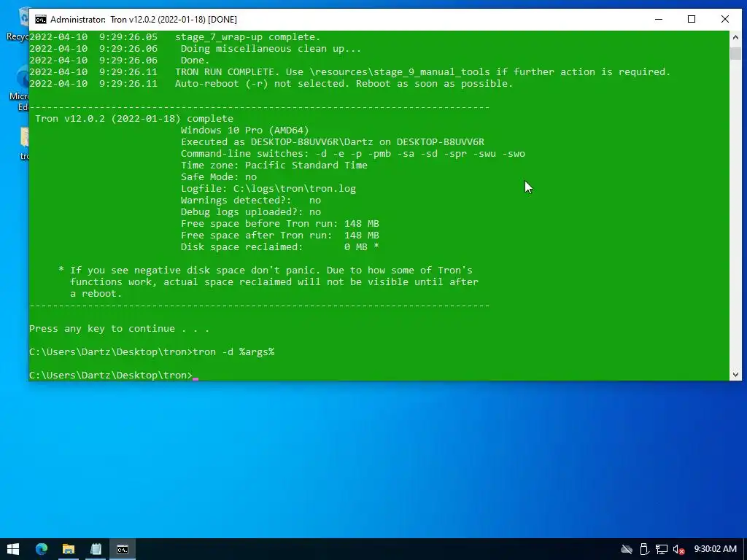Viewport: 747px width, 560px height.
Task: Click the 'Debug logs uploaded?: no' line
Action: [251, 212]
